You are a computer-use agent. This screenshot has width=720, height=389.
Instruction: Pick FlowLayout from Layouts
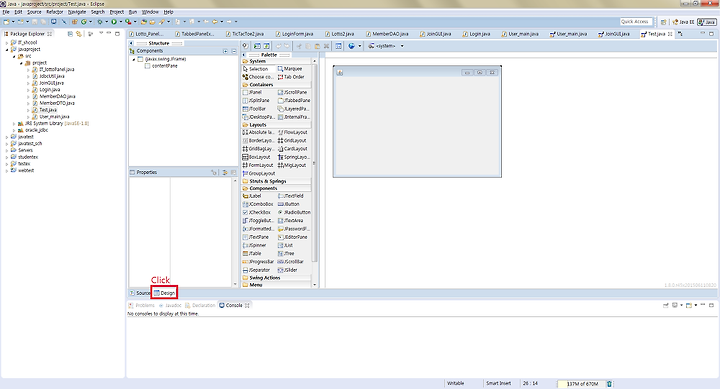coord(292,132)
